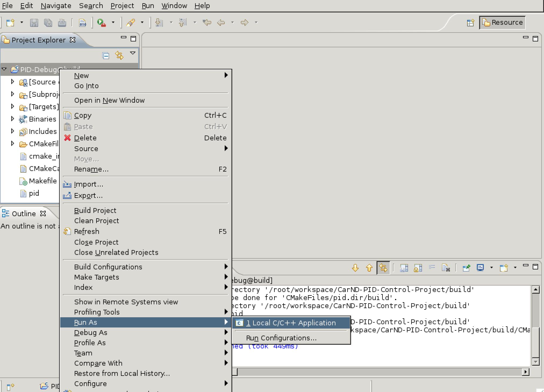This screenshot has height=392, width=544.
Task: Switch to the Resource perspective button
Action: point(502,23)
